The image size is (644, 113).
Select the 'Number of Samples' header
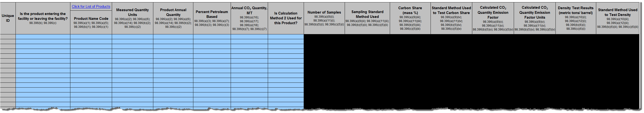pyautogui.click(x=324, y=18)
